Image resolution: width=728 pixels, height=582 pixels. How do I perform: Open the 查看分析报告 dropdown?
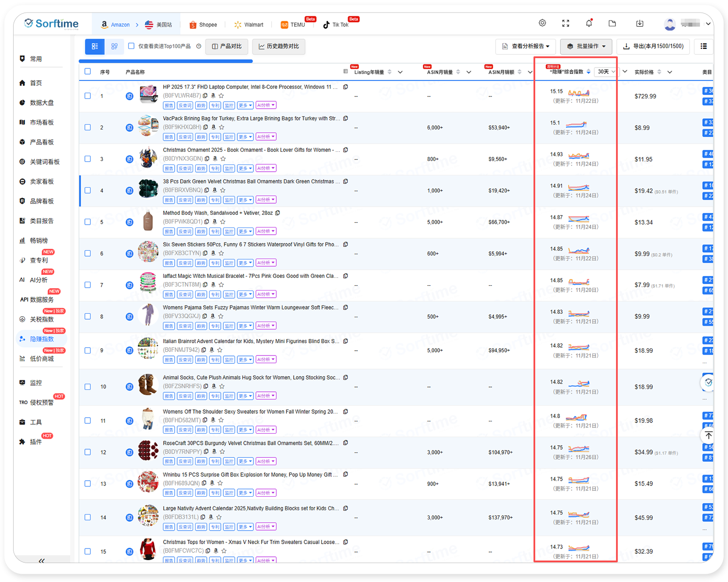[525, 47]
